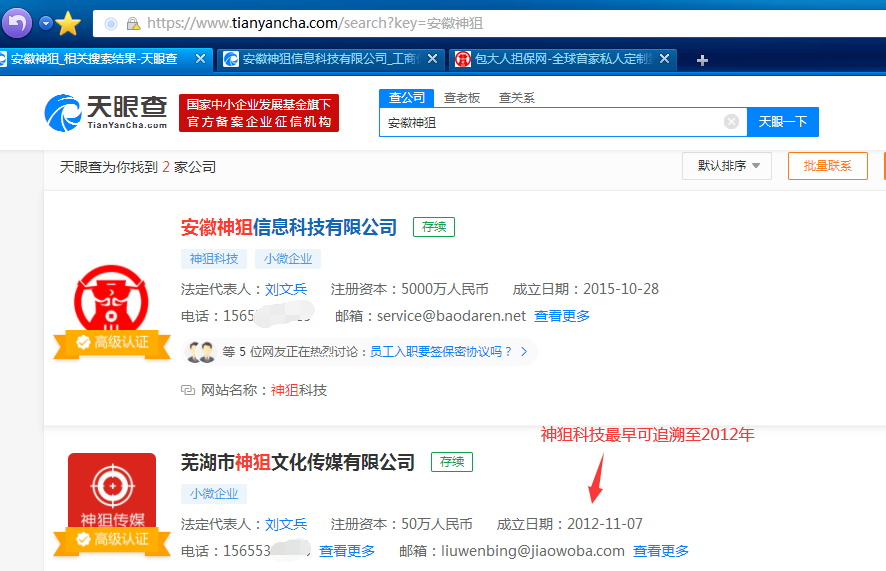Image resolution: width=886 pixels, height=571 pixels.
Task: Select the 查老板 search tab
Action: pos(462,97)
